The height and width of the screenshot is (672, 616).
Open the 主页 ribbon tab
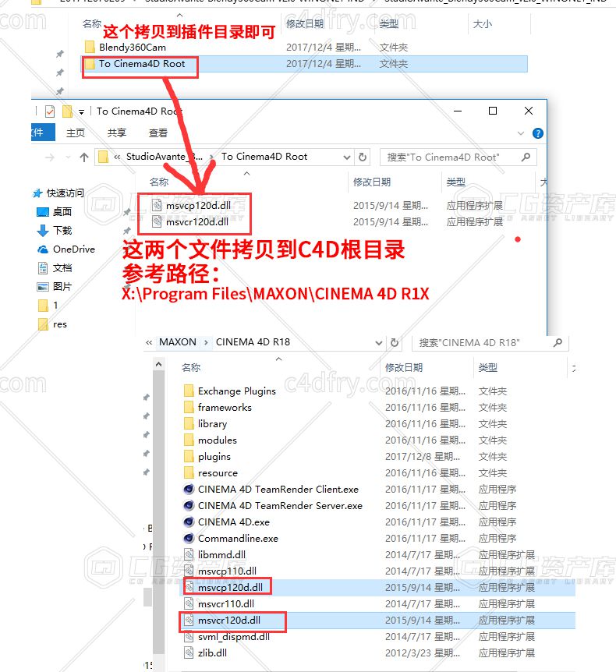(76, 133)
